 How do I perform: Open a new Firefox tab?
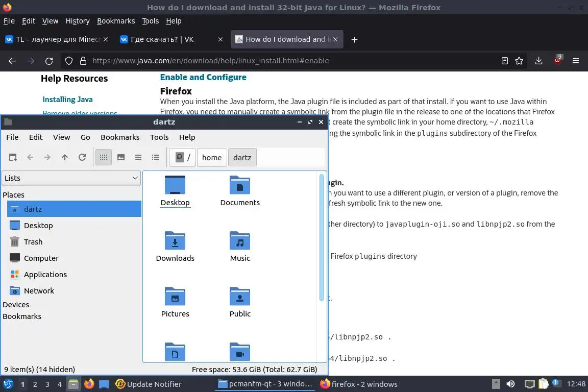click(354, 39)
